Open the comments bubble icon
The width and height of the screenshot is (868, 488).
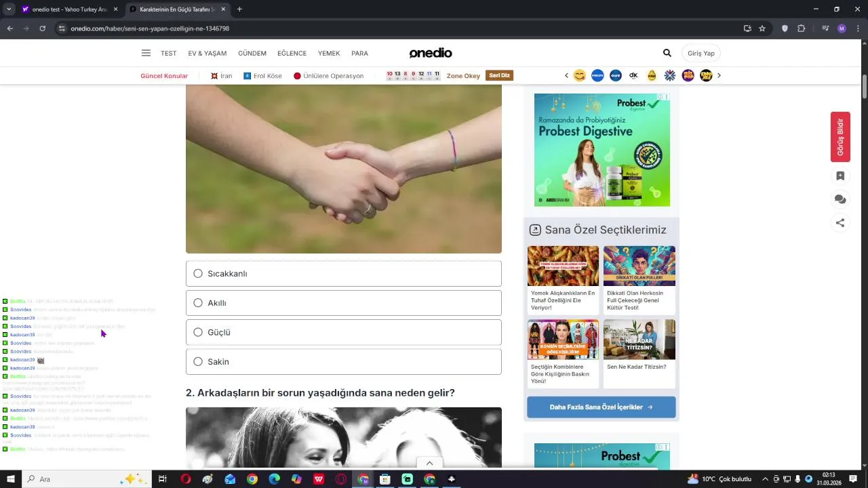tap(840, 199)
